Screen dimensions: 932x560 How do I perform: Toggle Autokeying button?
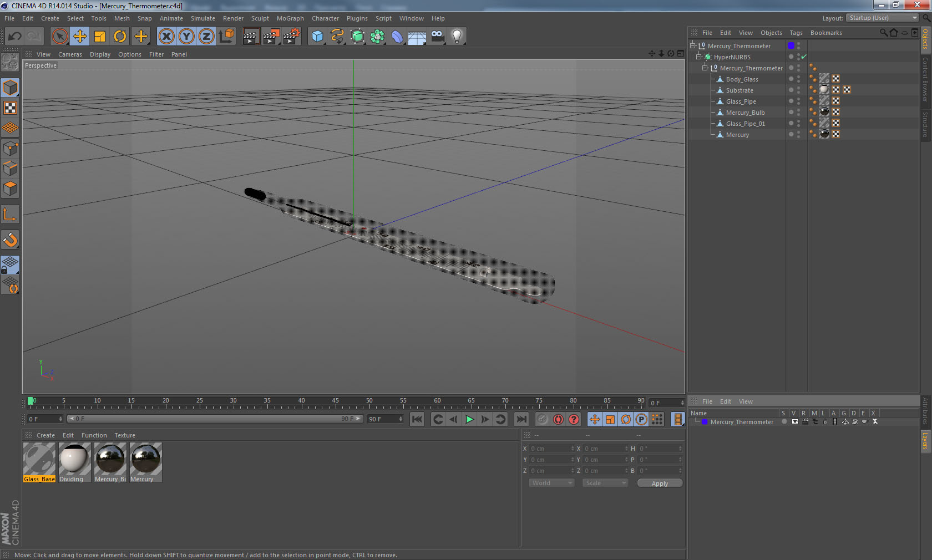pyautogui.click(x=558, y=419)
